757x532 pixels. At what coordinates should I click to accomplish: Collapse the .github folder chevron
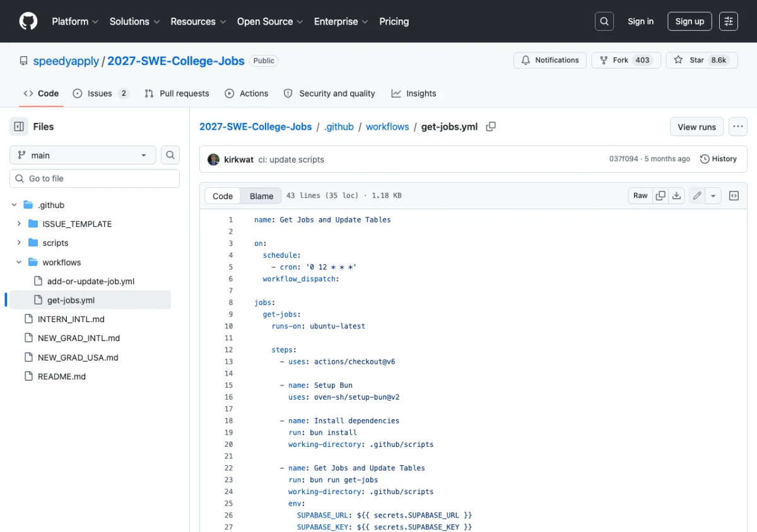14,205
